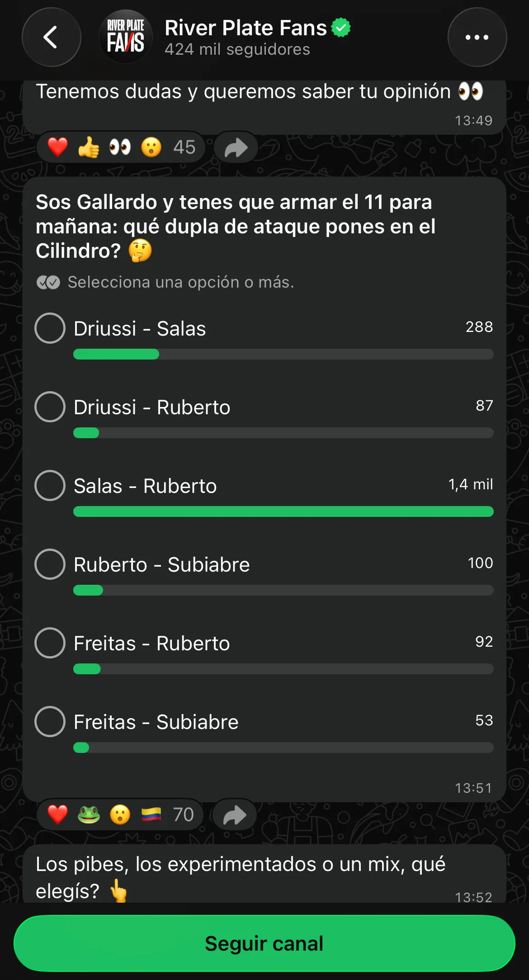This screenshot has height=980, width=529.
Task: Select the Driussi - Salas poll option
Action: (x=50, y=328)
